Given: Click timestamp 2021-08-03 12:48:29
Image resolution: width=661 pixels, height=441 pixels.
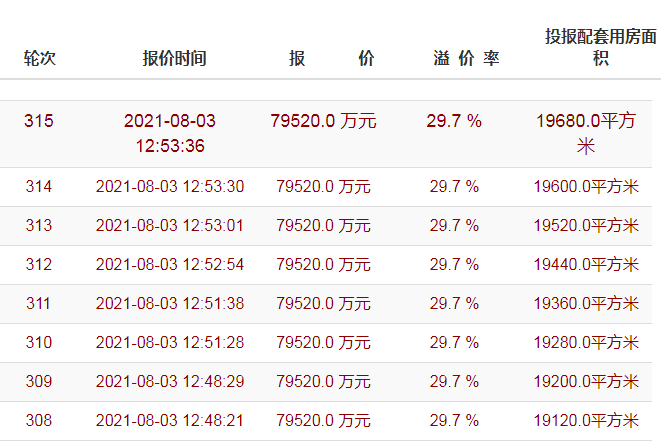Looking at the screenshot, I should pyautogui.click(x=170, y=381).
